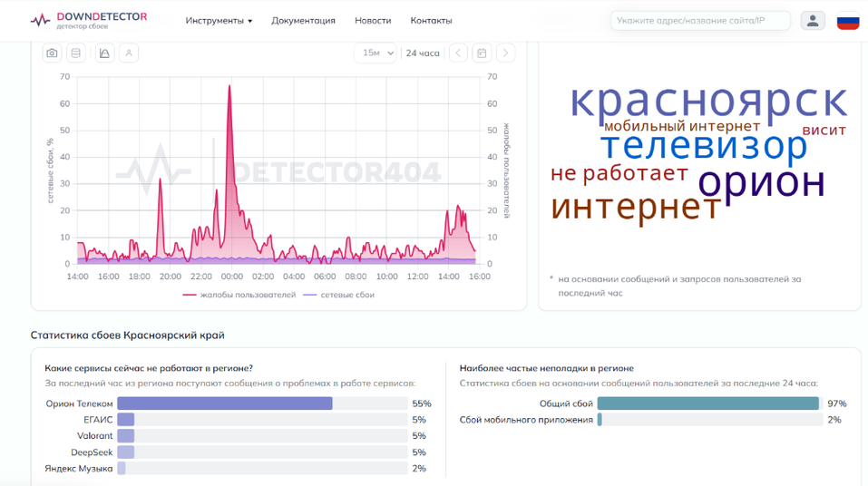The width and height of the screenshot is (868, 486).
Task: Click Сбой мобильного приложения 2% bar
Action: point(600,420)
